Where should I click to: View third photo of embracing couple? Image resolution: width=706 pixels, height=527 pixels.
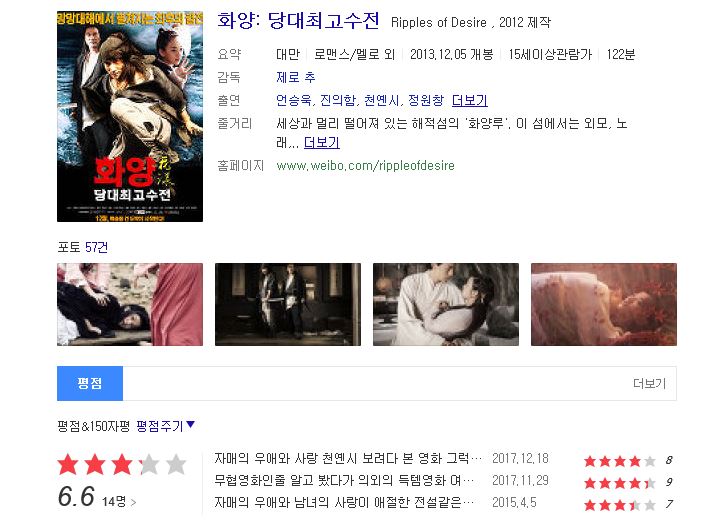(446, 304)
